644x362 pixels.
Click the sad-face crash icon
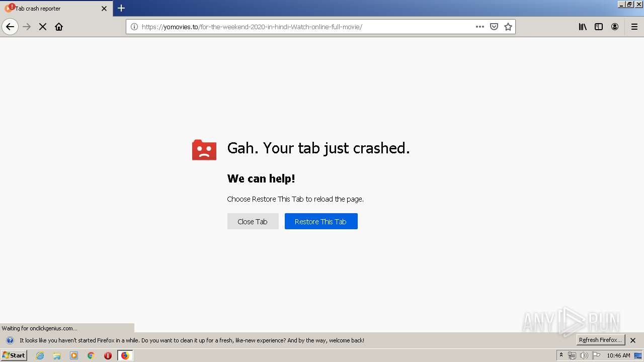(x=204, y=150)
